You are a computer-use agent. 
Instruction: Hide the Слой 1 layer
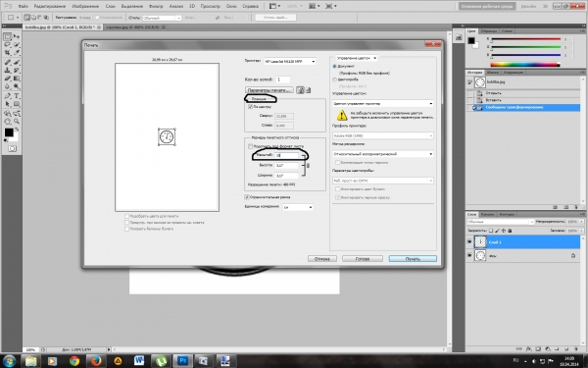[x=469, y=242]
